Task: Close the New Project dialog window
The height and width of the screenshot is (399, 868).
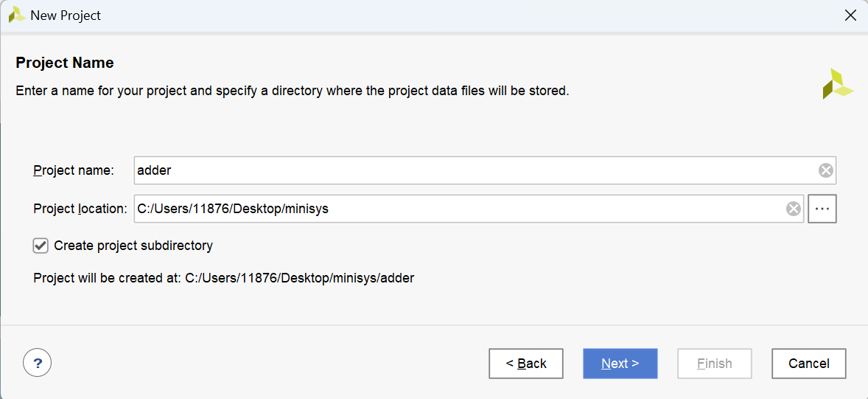Action: coord(850,15)
